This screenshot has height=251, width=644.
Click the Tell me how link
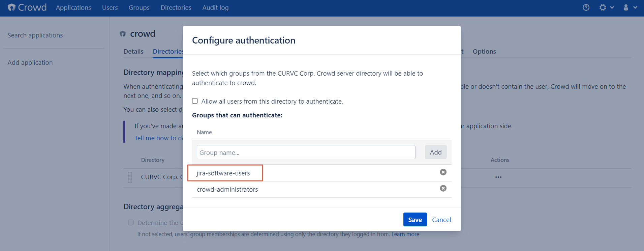[159, 138]
